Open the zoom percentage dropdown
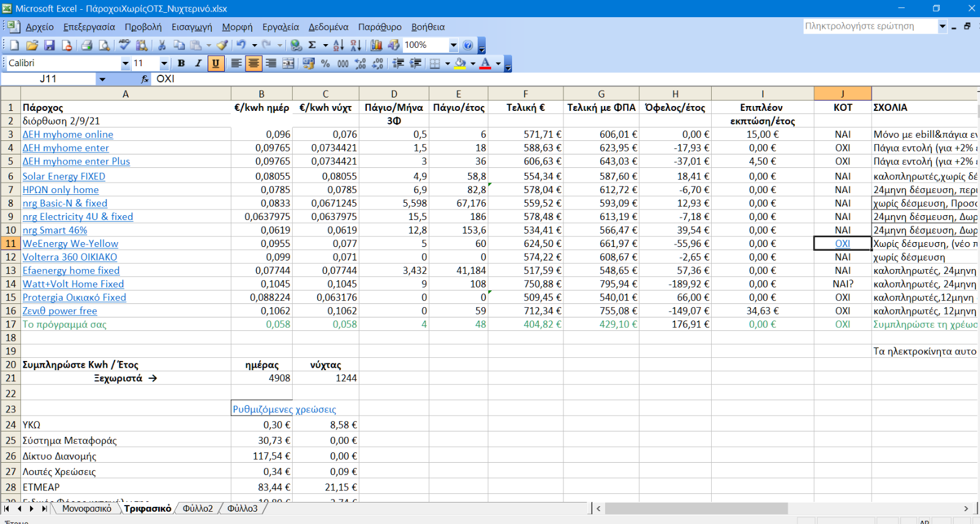980x524 pixels. pyautogui.click(x=453, y=45)
